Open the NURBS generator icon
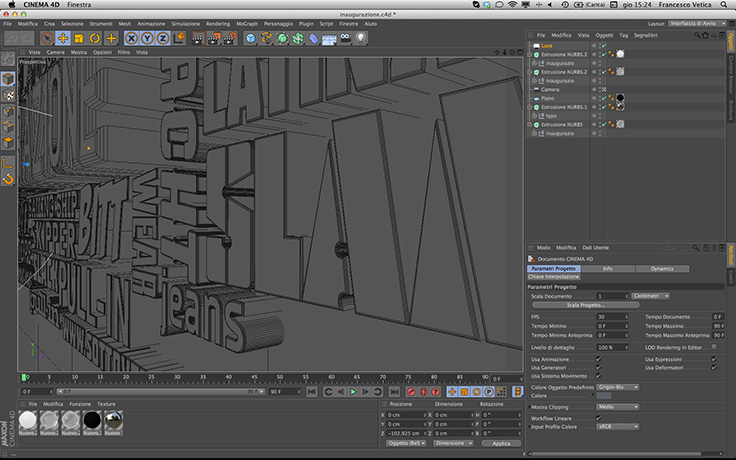The height and width of the screenshot is (460, 736). point(282,38)
